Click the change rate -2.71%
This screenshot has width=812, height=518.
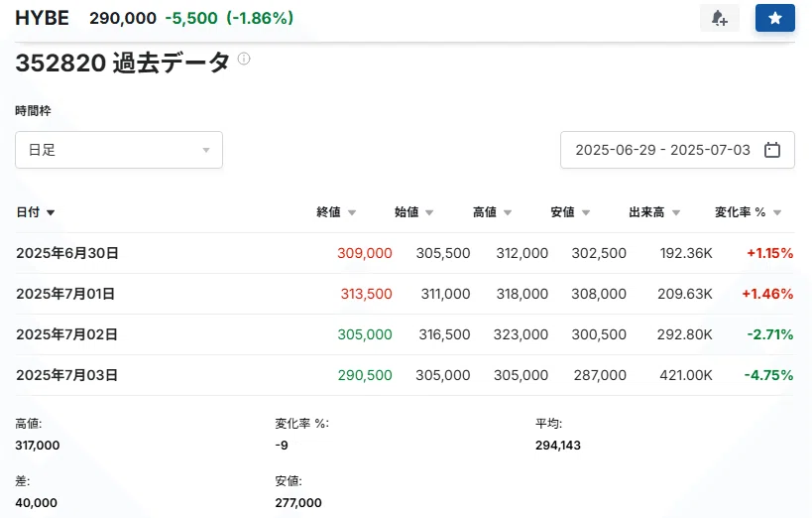(770, 334)
